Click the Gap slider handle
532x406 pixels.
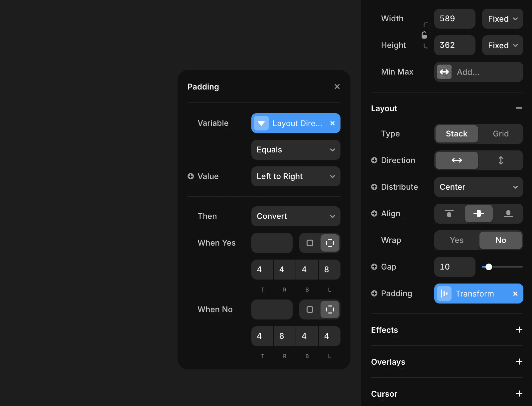point(489,267)
